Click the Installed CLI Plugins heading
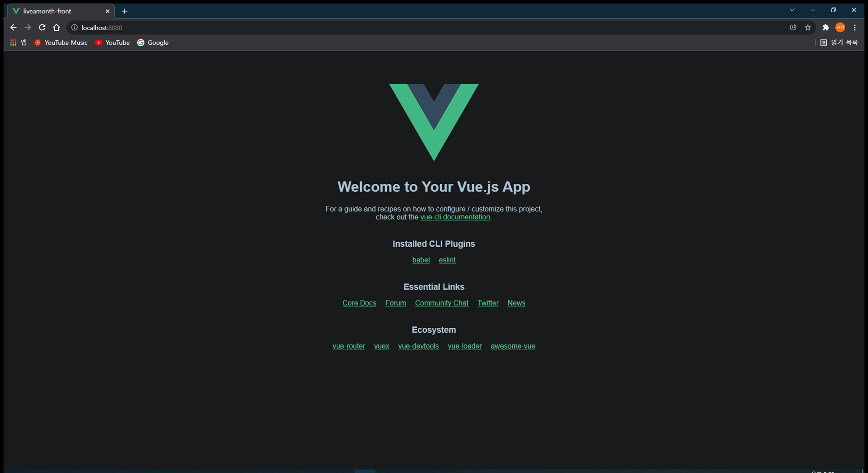This screenshot has height=473, width=868. pos(434,244)
